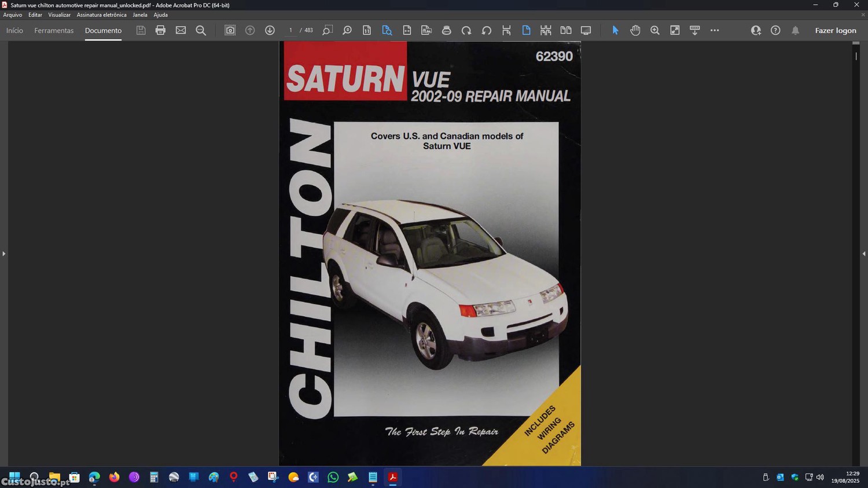Toggle two-page side-by-side view
Screen dimensions: 868x488
tap(565, 30)
